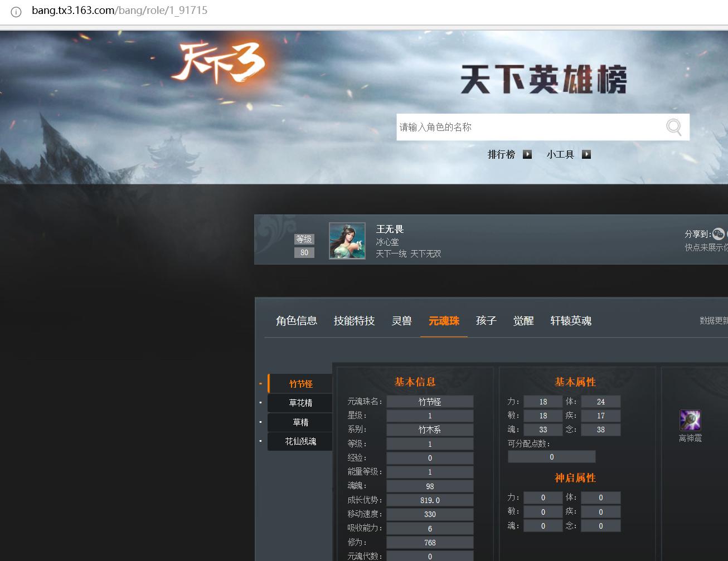
Task: Click the 念 attribute value 38
Action: click(601, 430)
